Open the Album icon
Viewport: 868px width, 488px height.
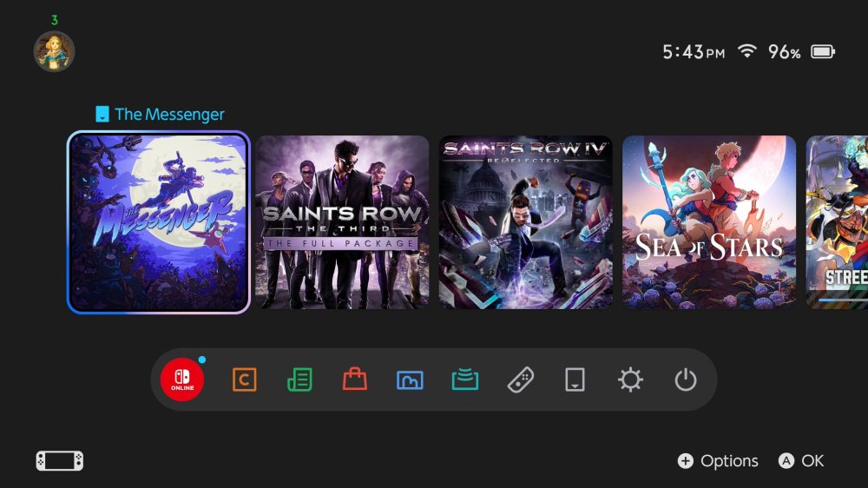[x=410, y=380]
